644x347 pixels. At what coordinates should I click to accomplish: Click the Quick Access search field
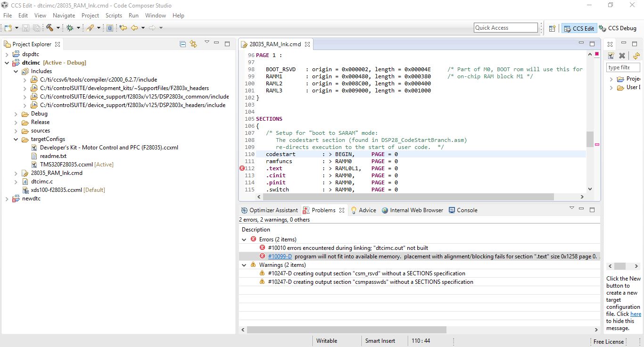(505, 28)
